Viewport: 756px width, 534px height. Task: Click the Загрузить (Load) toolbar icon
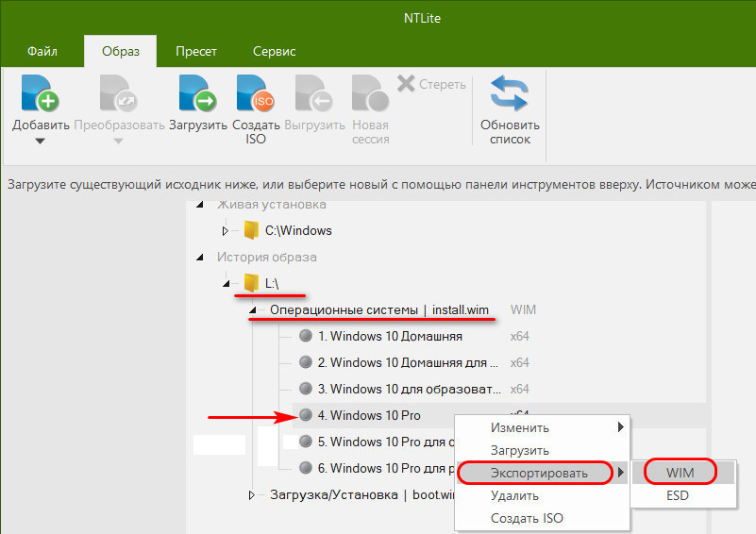coord(197,94)
